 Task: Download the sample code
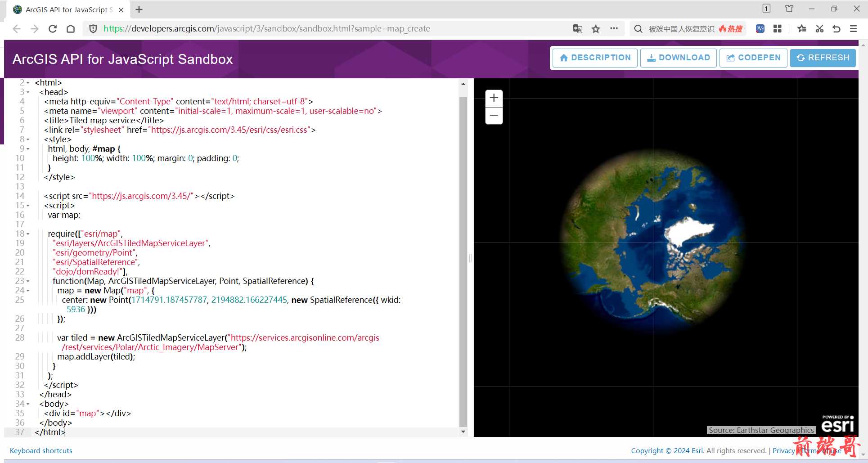pos(679,58)
